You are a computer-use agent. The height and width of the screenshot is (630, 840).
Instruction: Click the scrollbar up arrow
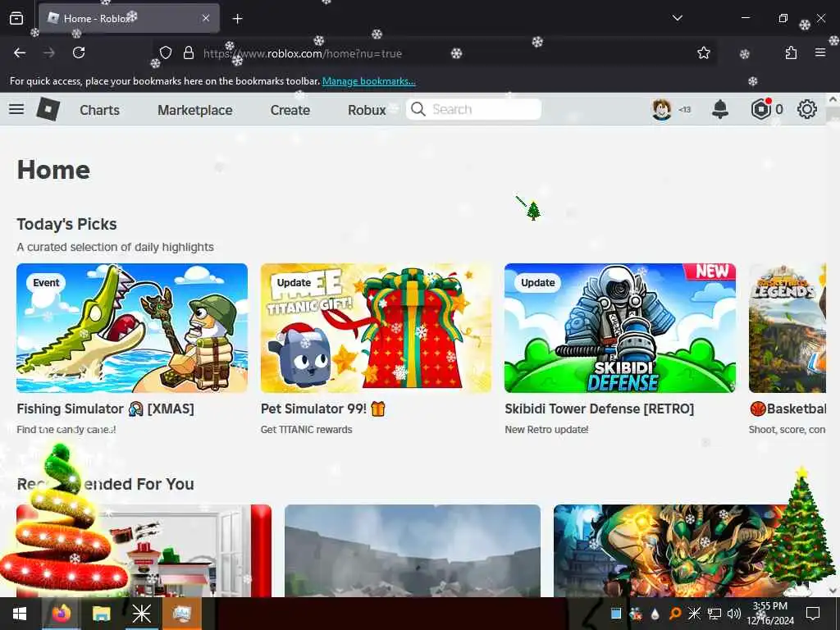(x=833, y=99)
